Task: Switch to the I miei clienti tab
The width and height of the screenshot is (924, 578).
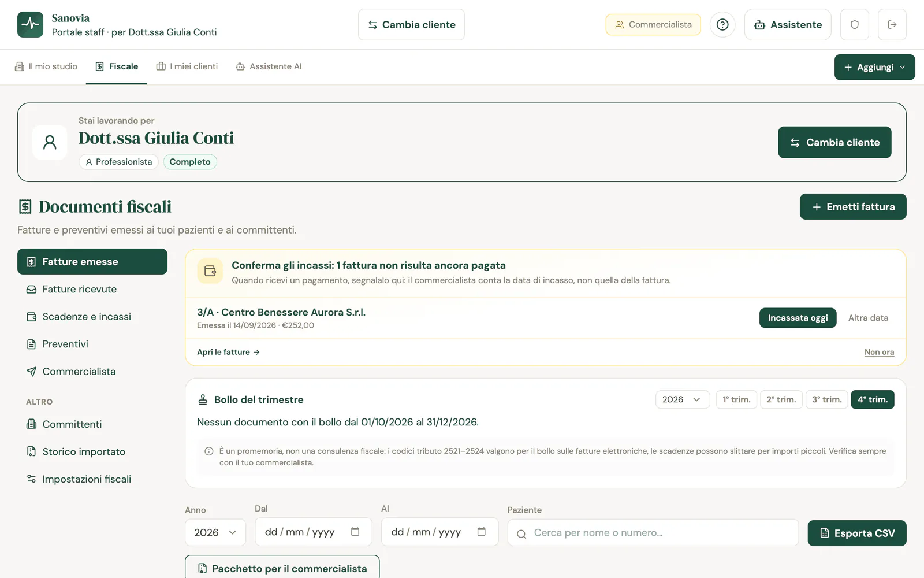Action: click(187, 66)
